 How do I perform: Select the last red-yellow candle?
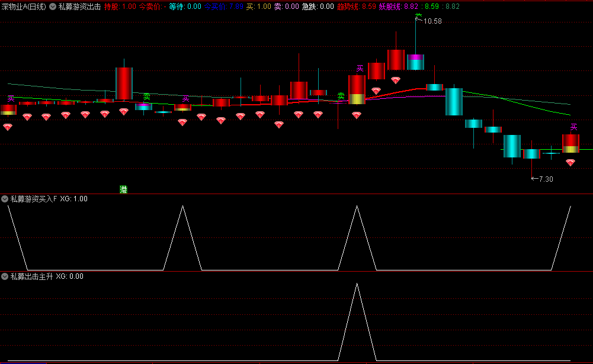[570, 144]
